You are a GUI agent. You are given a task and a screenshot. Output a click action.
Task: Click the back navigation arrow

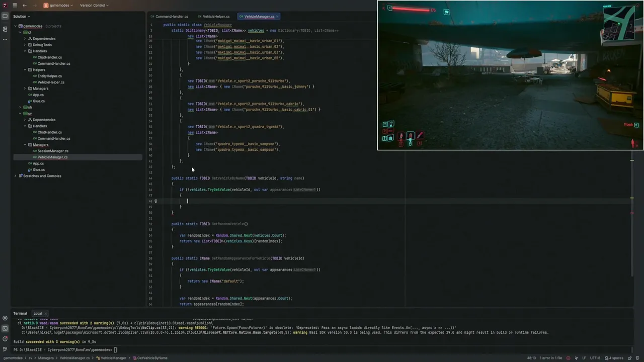(25, 5)
